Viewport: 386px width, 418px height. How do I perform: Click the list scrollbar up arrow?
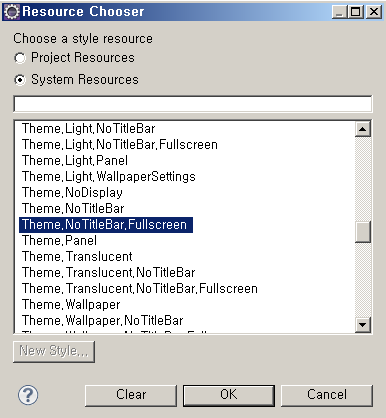pyautogui.click(x=363, y=128)
